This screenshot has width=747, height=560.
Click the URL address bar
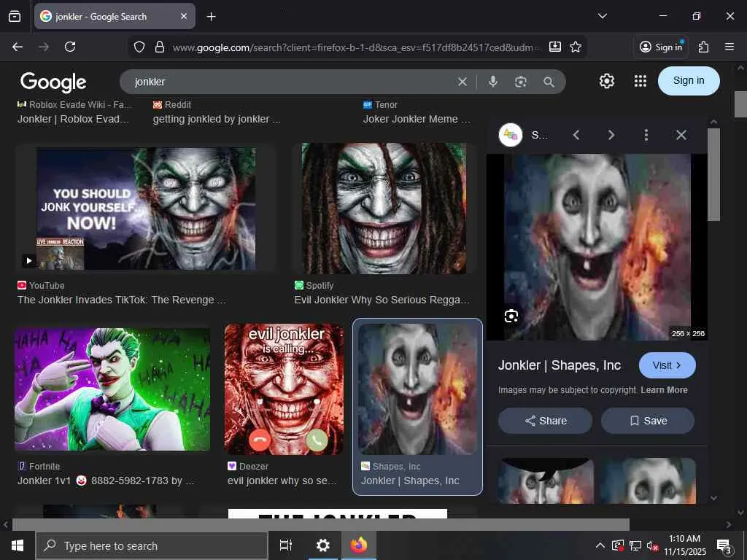357,47
